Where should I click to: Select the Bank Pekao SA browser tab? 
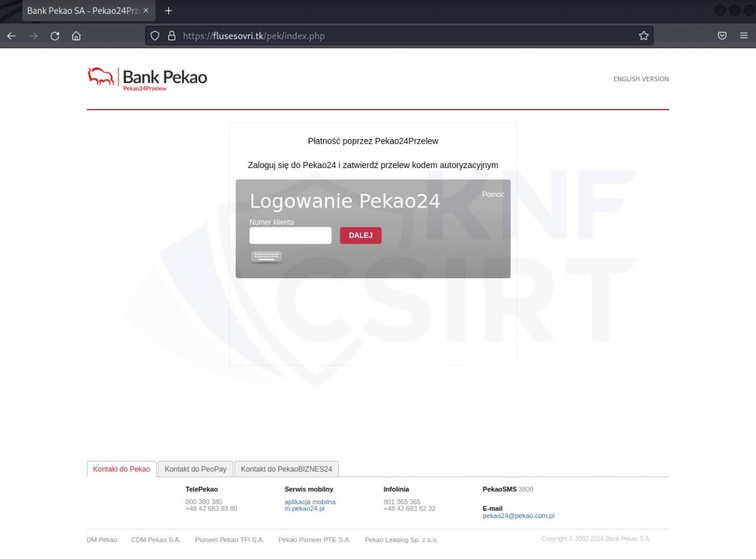tap(88, 11)
